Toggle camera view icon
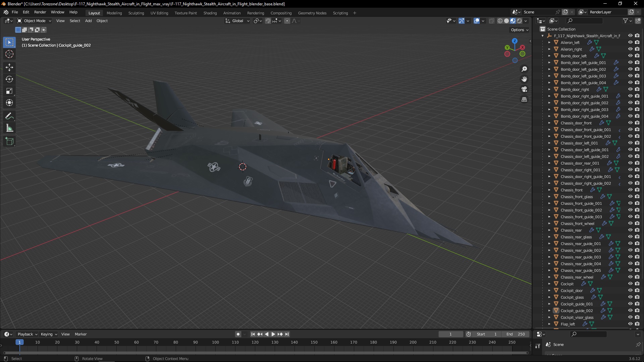 524,89
